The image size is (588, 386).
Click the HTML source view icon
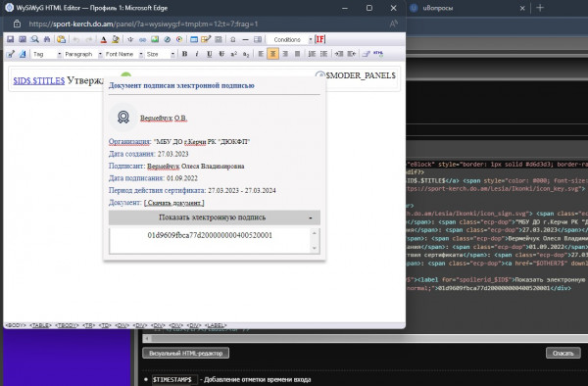coord(378,54)
